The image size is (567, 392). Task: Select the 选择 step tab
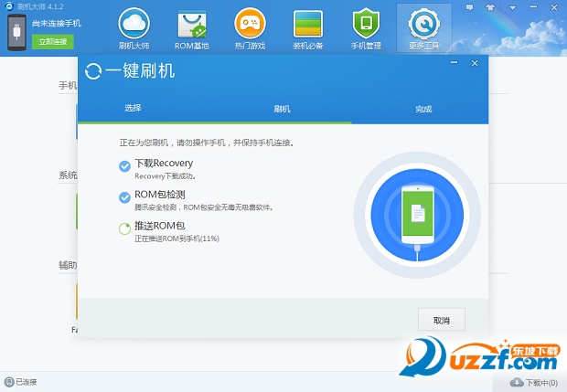tap(133, 108)
